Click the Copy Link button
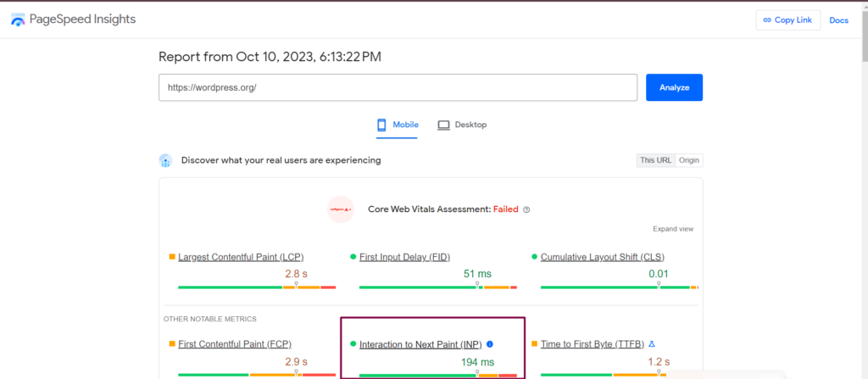The height and width of the screenshot is (379, 868). point(787,20)
